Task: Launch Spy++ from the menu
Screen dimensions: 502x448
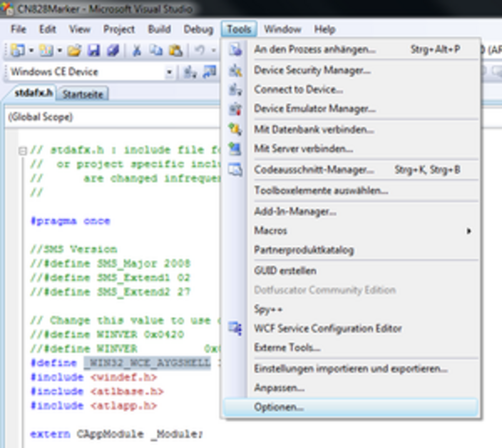Action: [x=351, y=309]
